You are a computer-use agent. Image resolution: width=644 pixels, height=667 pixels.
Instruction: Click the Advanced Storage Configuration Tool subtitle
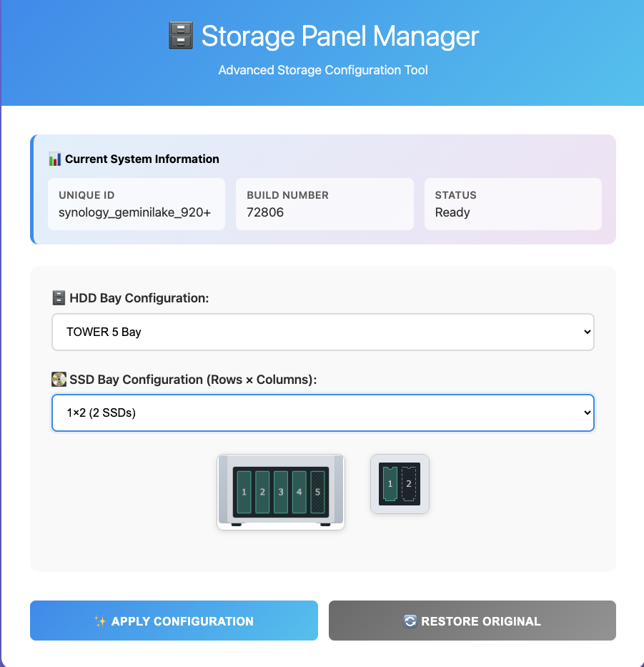point(323,70)
